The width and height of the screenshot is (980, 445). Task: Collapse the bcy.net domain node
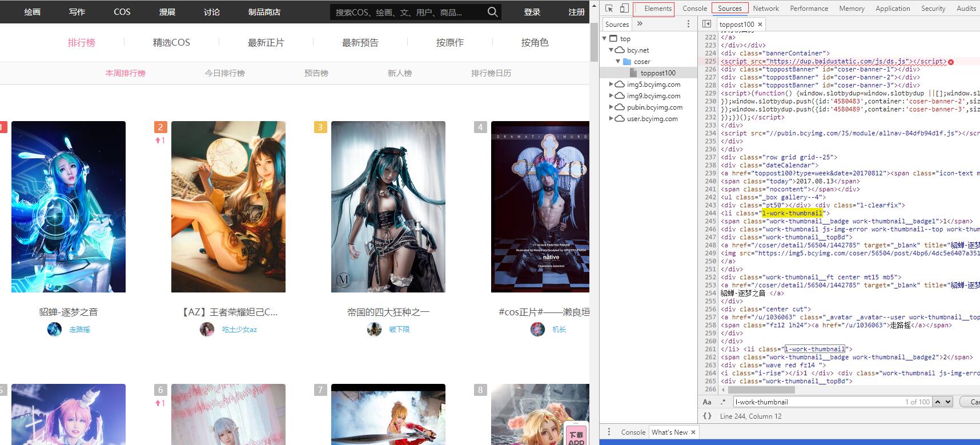click(x=611, y=50)
